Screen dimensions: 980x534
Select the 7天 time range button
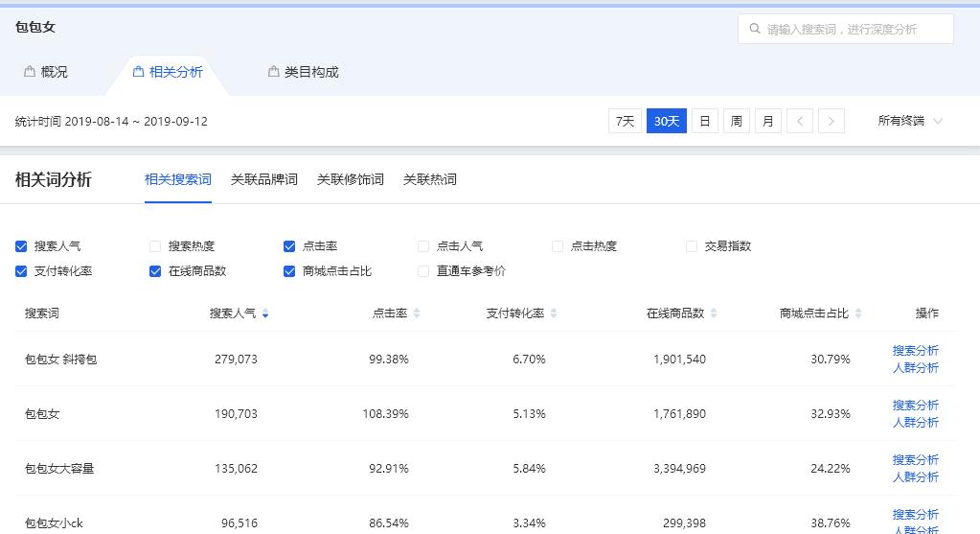pyautogui.click(x=625, y=121)
